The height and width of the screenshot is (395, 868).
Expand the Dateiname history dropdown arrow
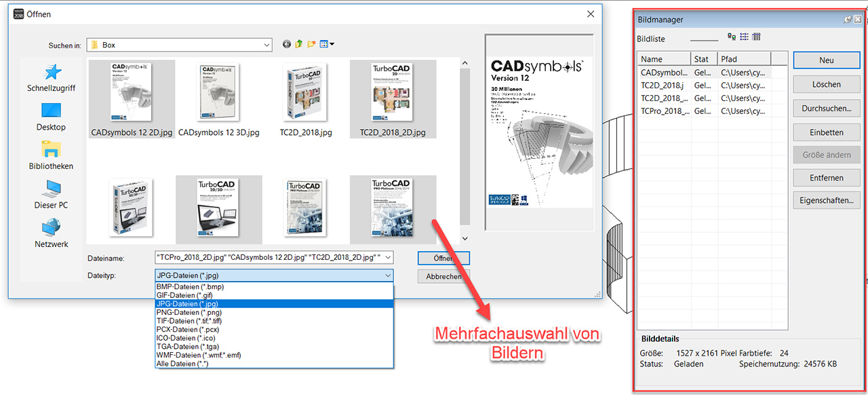click(388, 258)
